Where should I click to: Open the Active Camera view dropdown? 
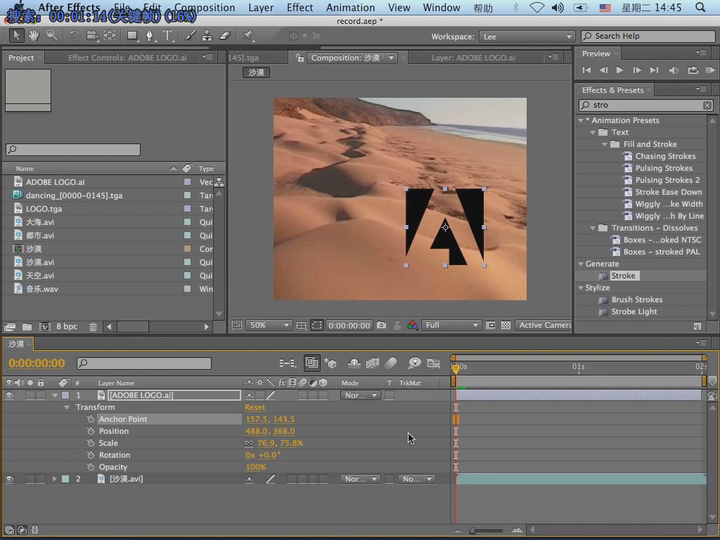click(x=544, y=325)
